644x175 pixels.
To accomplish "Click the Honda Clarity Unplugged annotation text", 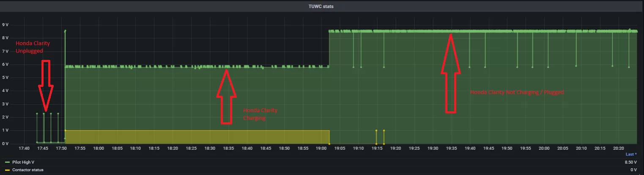I will pos(29,47).
